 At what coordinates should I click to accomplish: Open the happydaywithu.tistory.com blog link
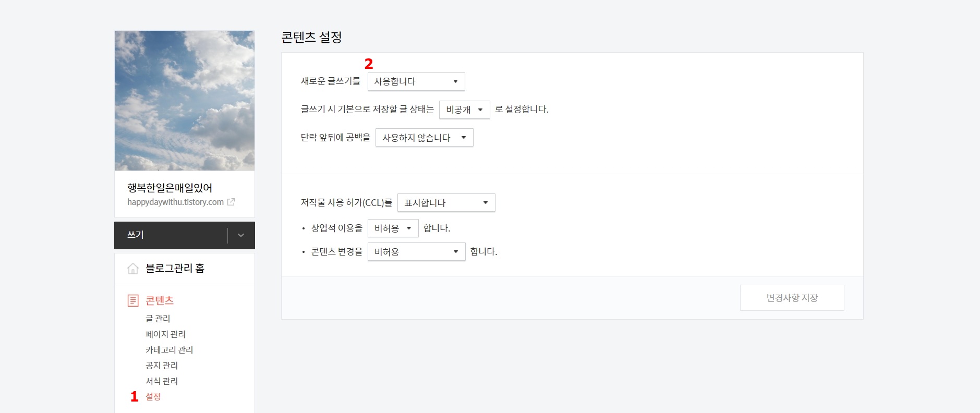175,202
